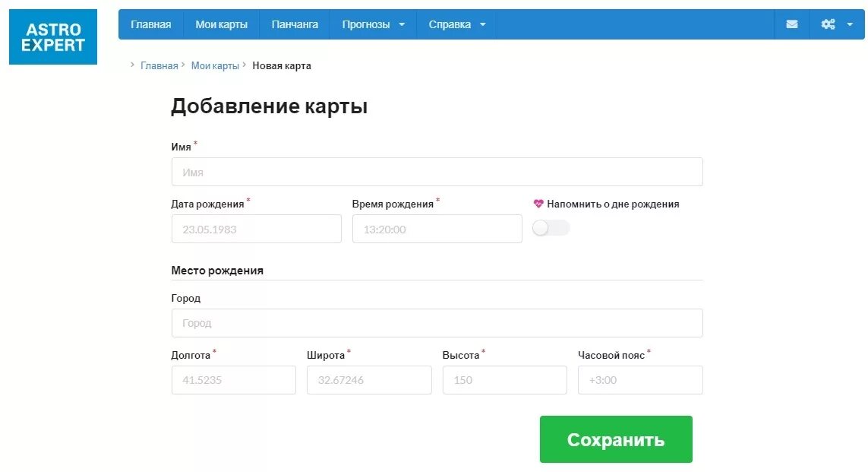Click the Новая карта breadcrumb text
The image size is (868, 472).
click(x=282, y=65)
